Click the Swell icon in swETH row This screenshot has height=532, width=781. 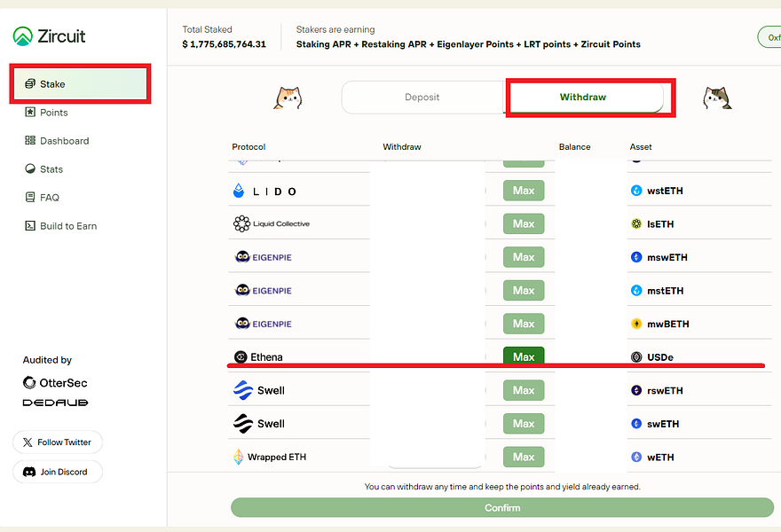[243, 424]
